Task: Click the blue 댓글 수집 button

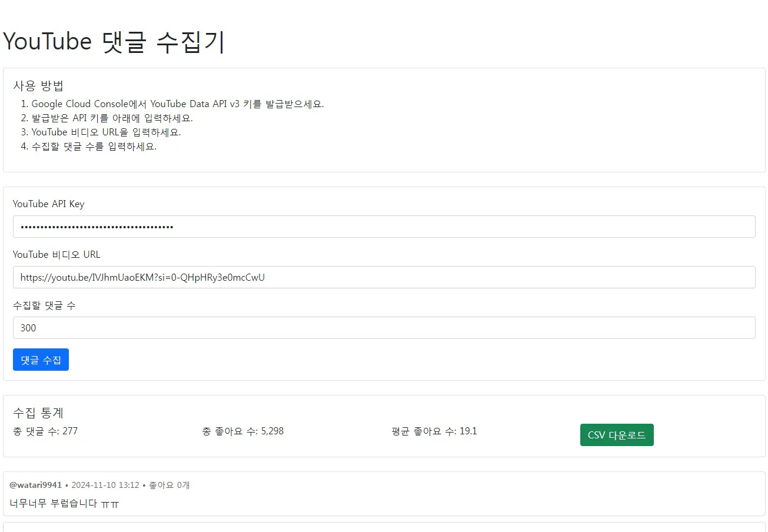Action: click(41, 360)
